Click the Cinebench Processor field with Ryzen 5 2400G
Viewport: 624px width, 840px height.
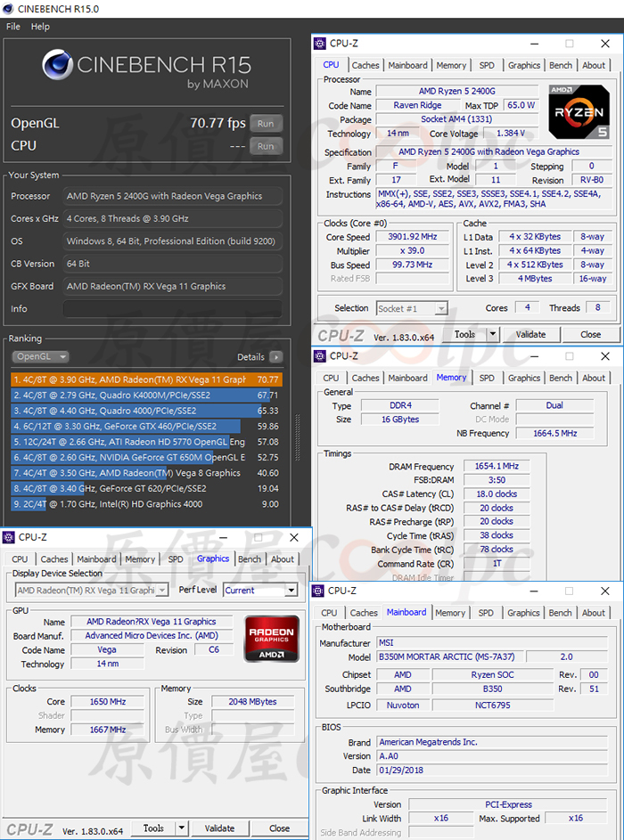pyautogui.click(x=173, y=196)
